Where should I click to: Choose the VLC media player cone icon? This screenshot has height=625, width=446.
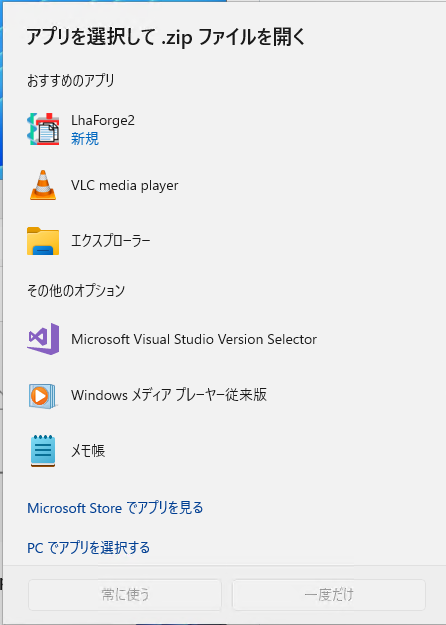[x=43, y=185]
